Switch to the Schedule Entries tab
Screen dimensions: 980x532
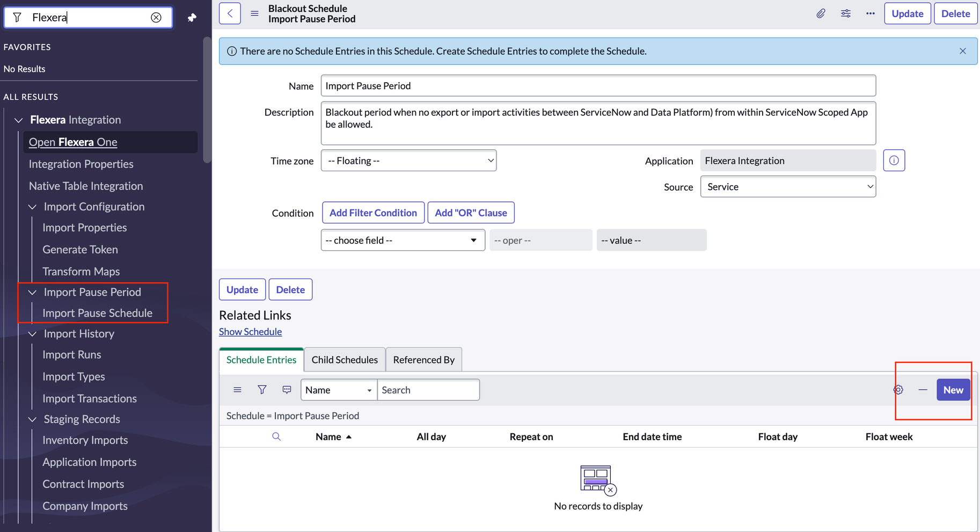pos(261,360)
